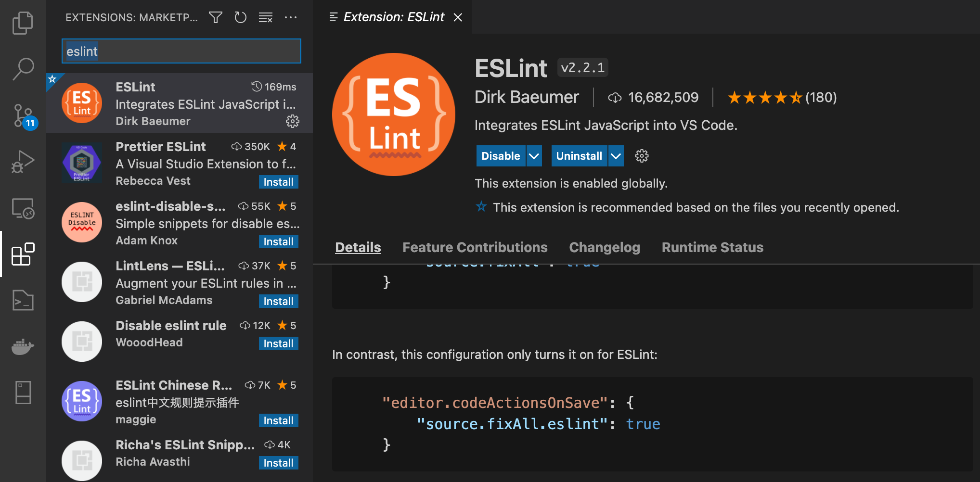Open the Explorer view in activity bar
This screenshot has height=482, width=980.
click(23, 23)
